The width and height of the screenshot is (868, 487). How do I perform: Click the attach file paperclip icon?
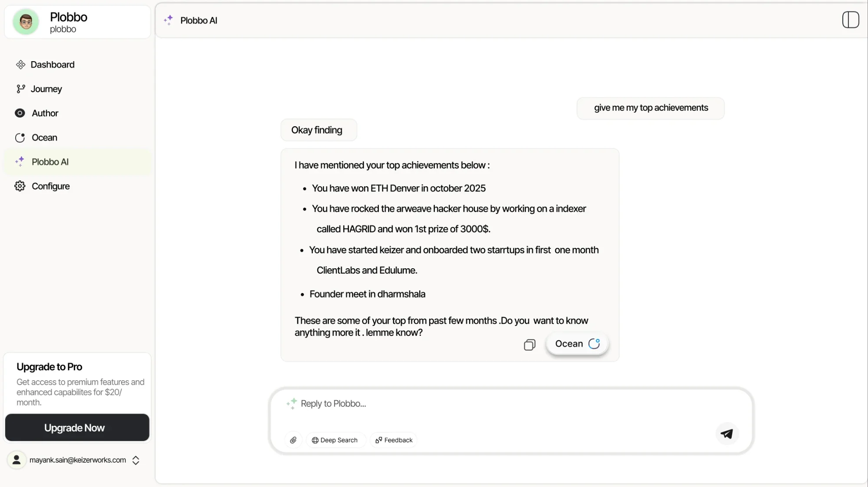click(293, 440)
